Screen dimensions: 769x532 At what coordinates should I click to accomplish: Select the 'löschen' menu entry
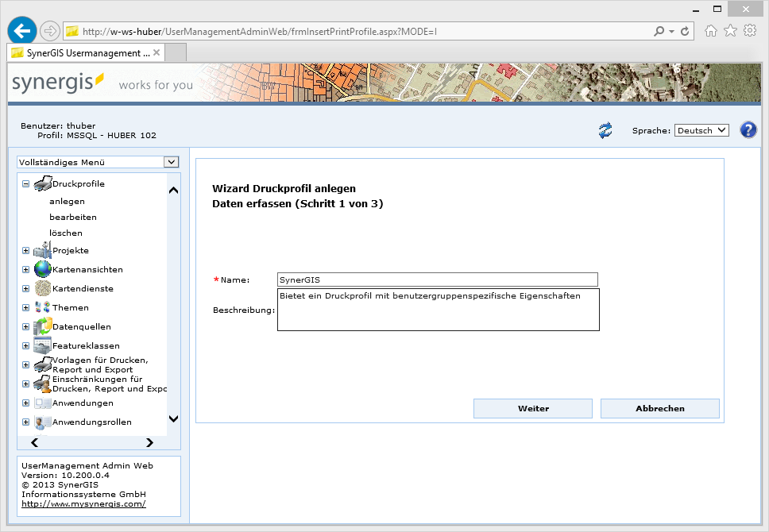[66, 233]
